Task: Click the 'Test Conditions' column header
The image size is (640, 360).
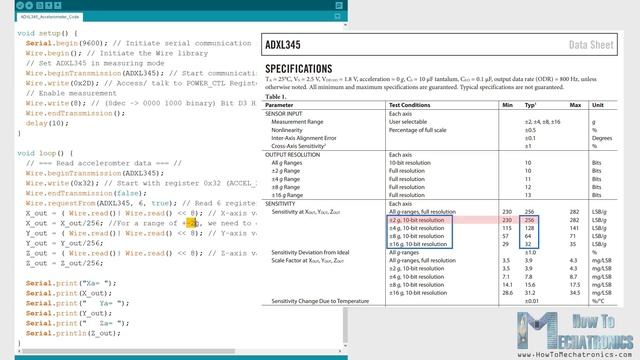Action: tap(409, 105)
